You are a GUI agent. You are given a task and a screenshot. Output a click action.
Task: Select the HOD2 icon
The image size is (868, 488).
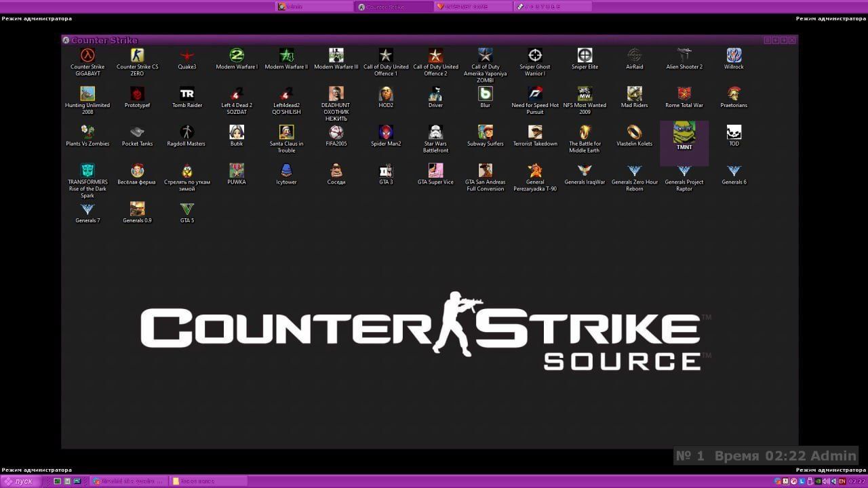tap(386, 94)
